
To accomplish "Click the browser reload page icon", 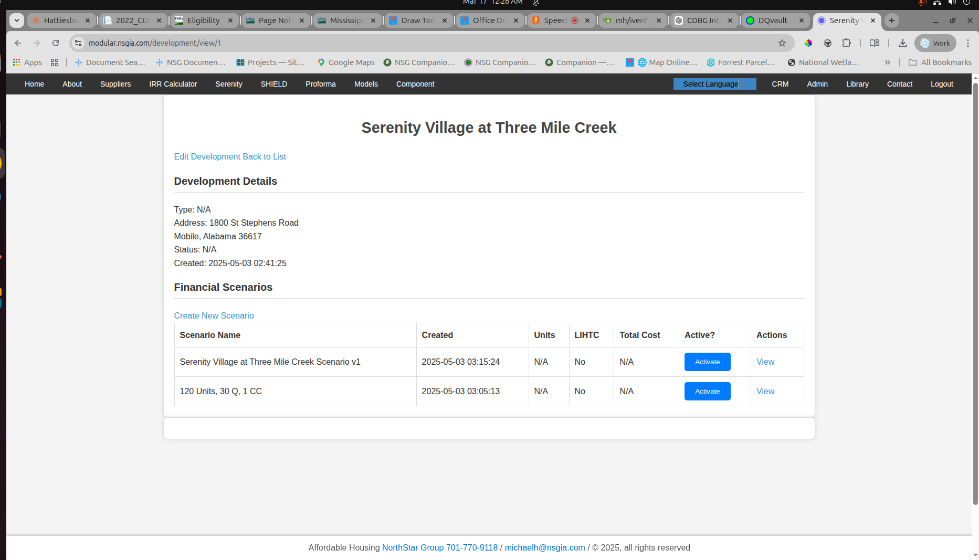I will (x=56, y=43).
